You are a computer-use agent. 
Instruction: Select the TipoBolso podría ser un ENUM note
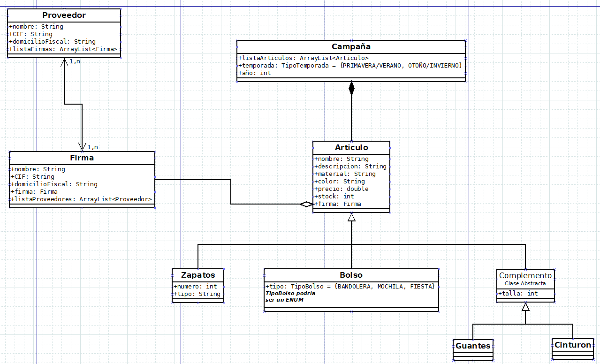pos(290,296)
